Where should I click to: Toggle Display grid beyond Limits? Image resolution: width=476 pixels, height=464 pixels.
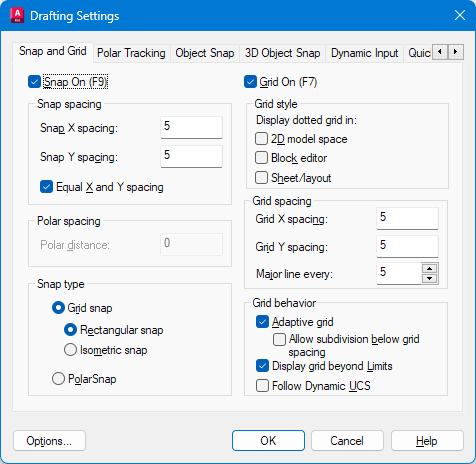pos(262,366)
